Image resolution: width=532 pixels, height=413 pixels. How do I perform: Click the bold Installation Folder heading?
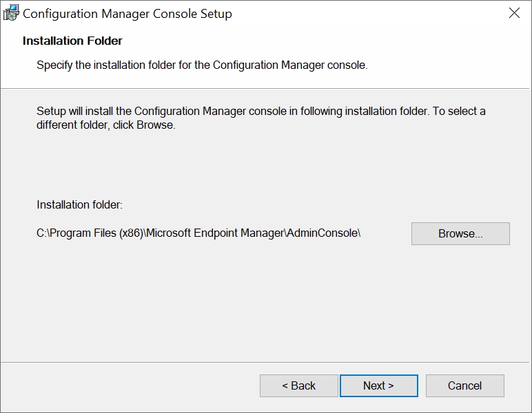pos(72,41)
